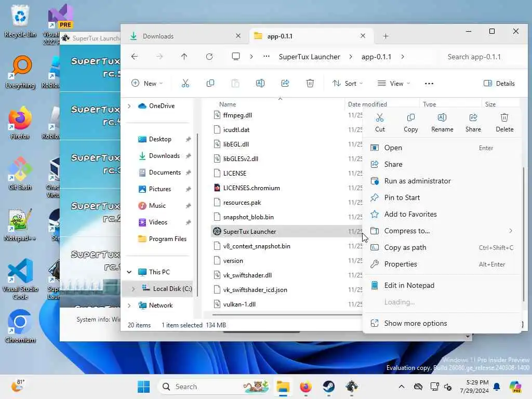Select Open in context menu
Screen dimensions: 532x399
442,148
